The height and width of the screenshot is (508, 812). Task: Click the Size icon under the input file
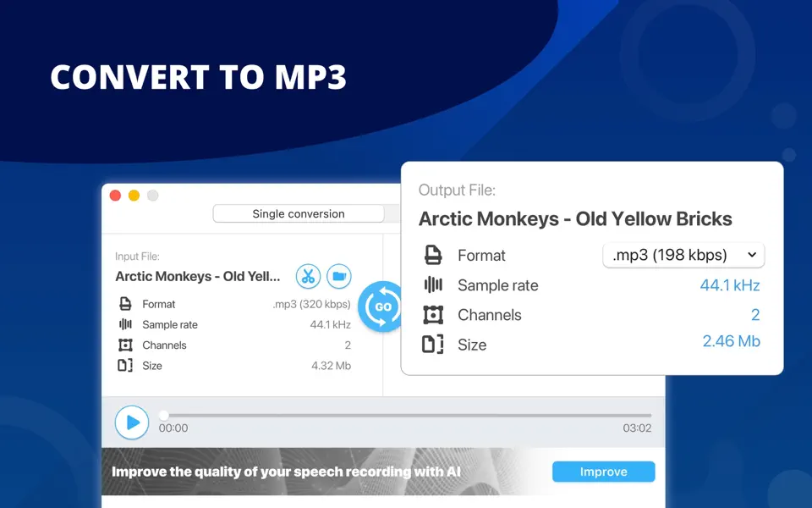pyautogui.click(x=124, y=365)
